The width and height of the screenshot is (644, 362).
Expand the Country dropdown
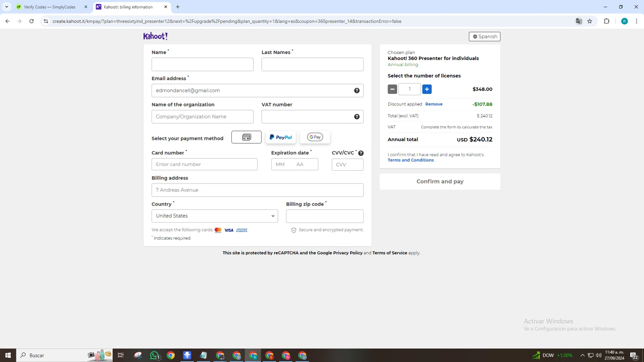tap(215, 216)
